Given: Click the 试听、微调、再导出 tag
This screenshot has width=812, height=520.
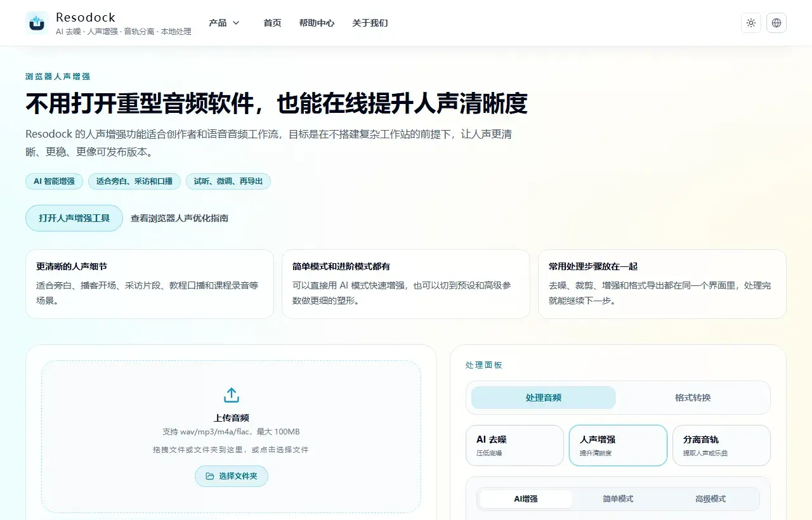Looking at the screenshot, I should point(228,181).
